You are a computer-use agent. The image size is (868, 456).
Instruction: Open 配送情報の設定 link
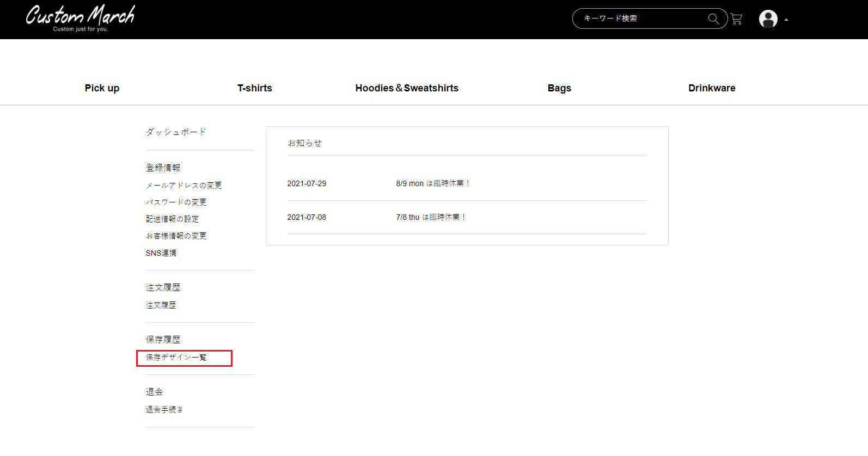tap(172, 219)
